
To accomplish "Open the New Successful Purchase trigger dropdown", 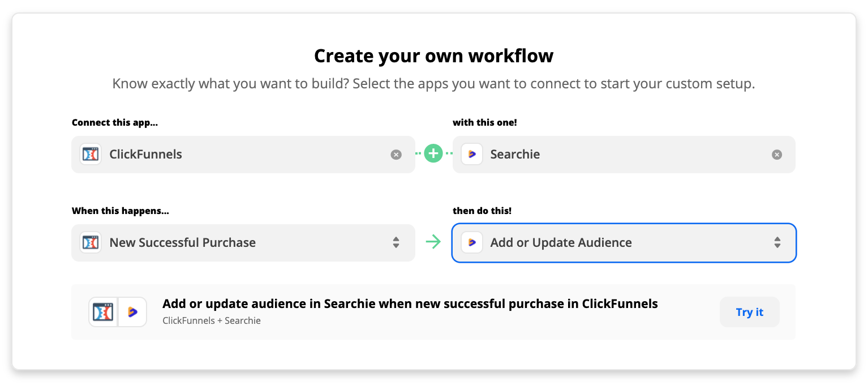I will click(243, 242).
